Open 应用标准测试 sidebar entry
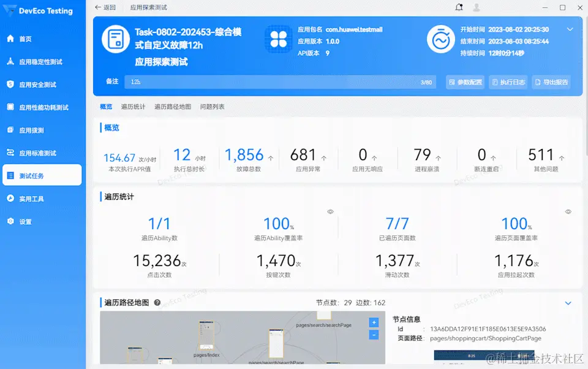 coord(42,153)
